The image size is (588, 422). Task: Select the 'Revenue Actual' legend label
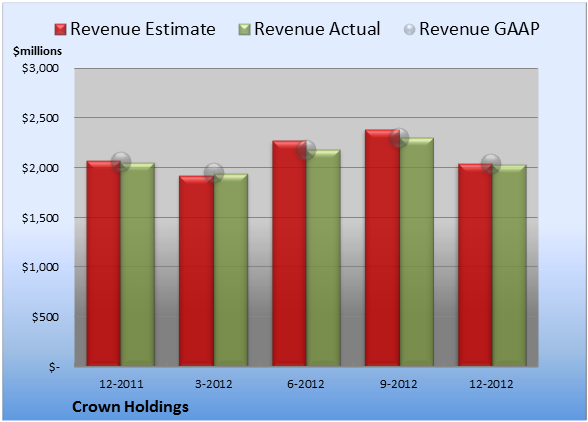click(317, 29)
